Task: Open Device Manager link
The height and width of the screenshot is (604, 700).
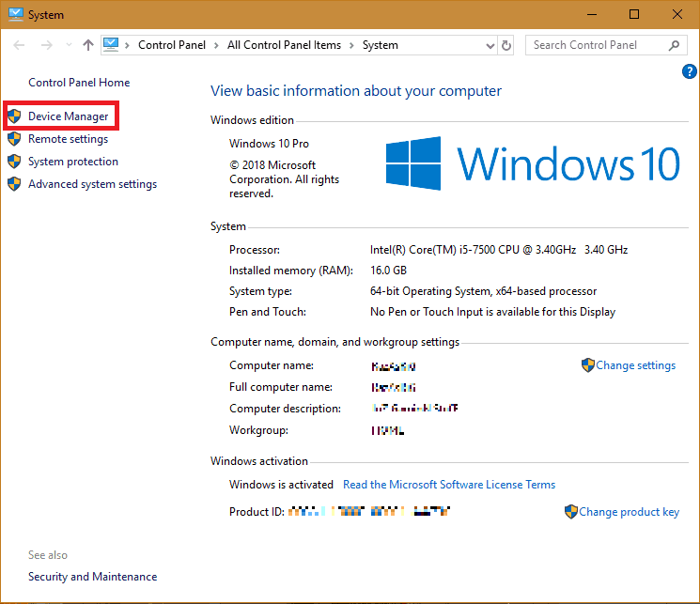Action: pyautogui.click(x=68, y=116)
